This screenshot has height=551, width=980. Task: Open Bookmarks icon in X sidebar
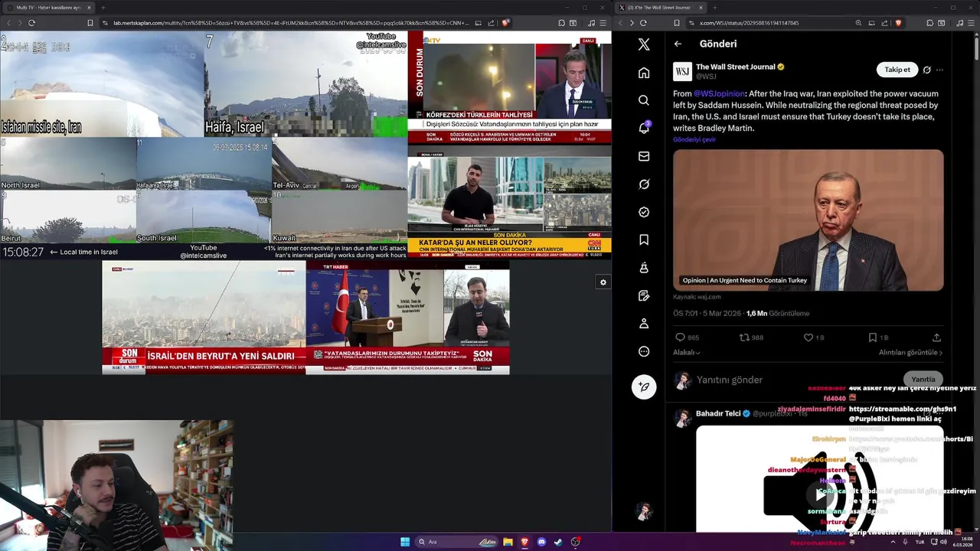[x=644, y=240]
